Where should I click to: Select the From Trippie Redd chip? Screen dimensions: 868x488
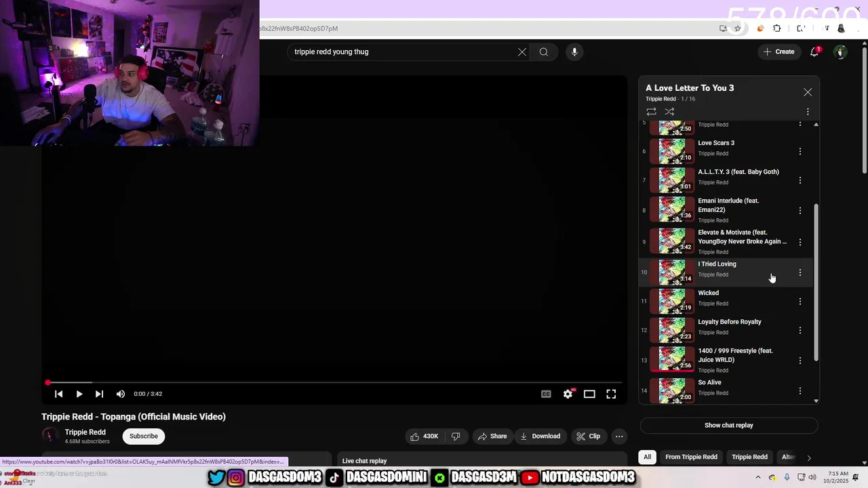tap(691, 457)
